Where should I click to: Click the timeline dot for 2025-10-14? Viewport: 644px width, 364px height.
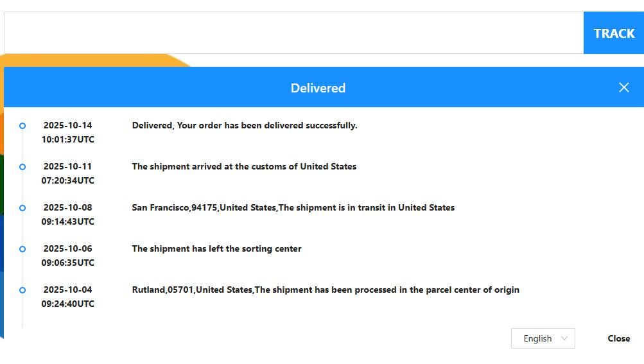tap(22, 126)
